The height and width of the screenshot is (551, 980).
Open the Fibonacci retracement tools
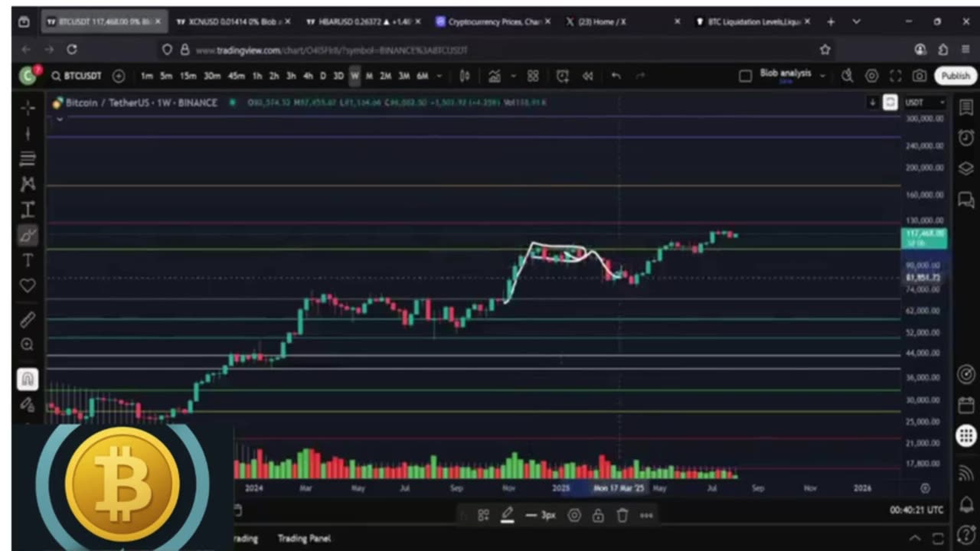tap(28, 158)
